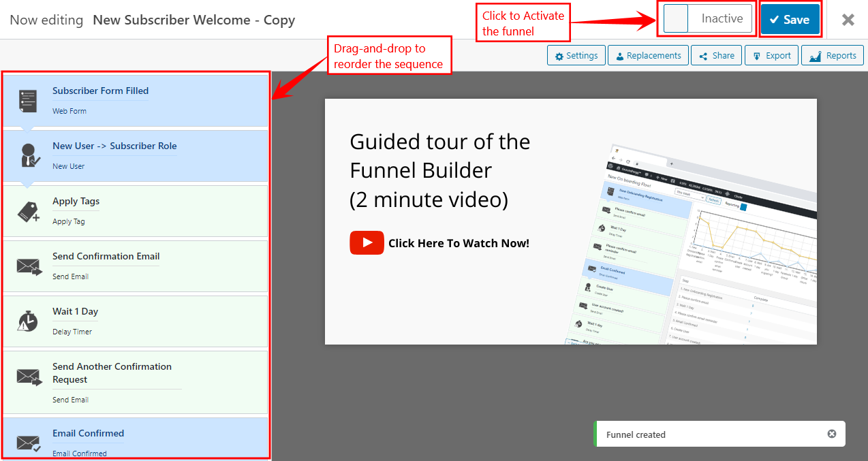868x461 pixels.
Task: Click the Share button
Action: [x=716, y=56]
